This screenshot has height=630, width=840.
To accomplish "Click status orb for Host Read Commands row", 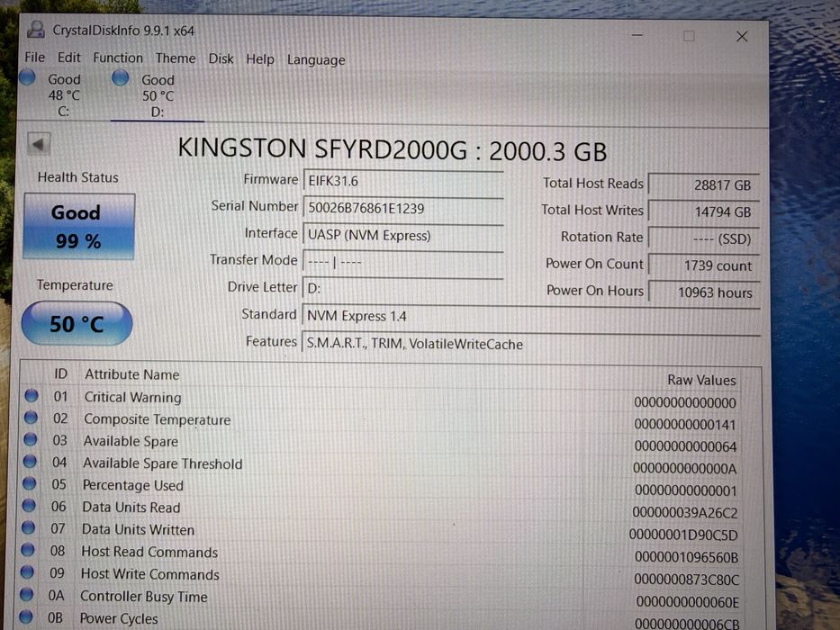I will pyautogui.click(x=27, y=550).
